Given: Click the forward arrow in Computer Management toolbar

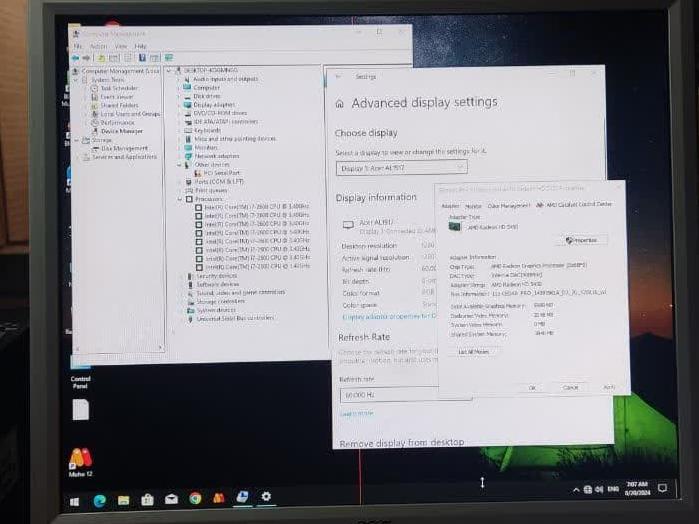Looking at the screenshot, I should point(86,58).
